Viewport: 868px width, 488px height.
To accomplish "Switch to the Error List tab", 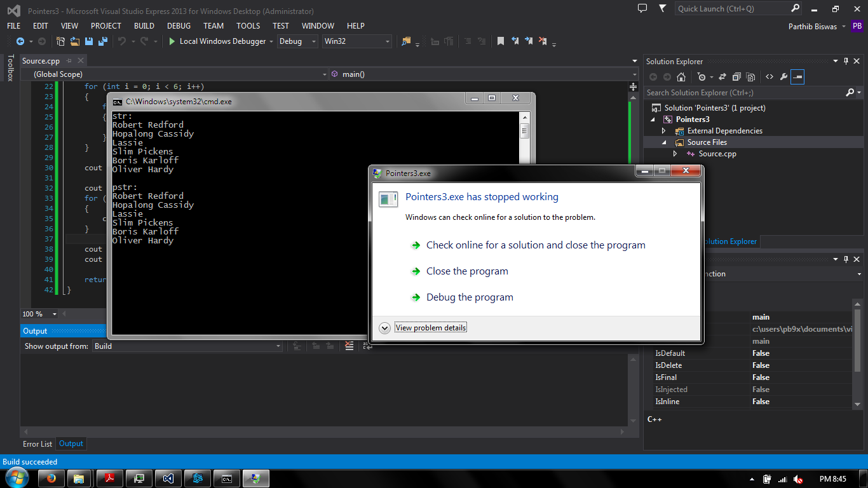I will coord(37,444).
